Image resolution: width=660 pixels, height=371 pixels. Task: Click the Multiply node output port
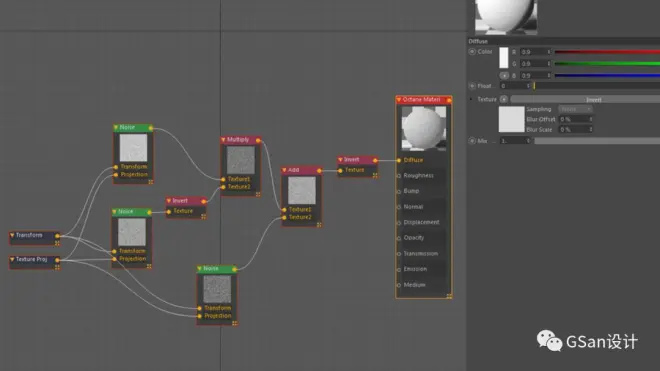coord(258,140)
